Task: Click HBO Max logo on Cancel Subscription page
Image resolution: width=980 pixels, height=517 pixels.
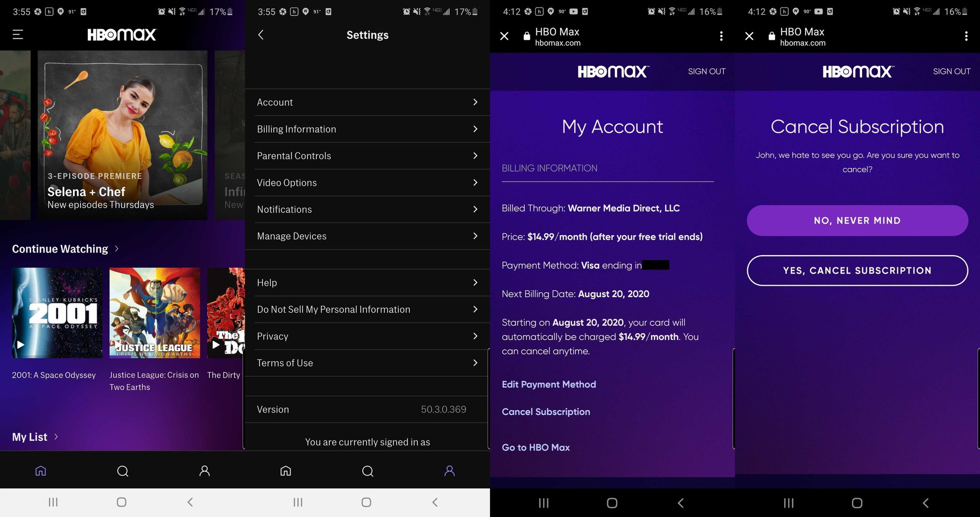Action: point(858,71)
